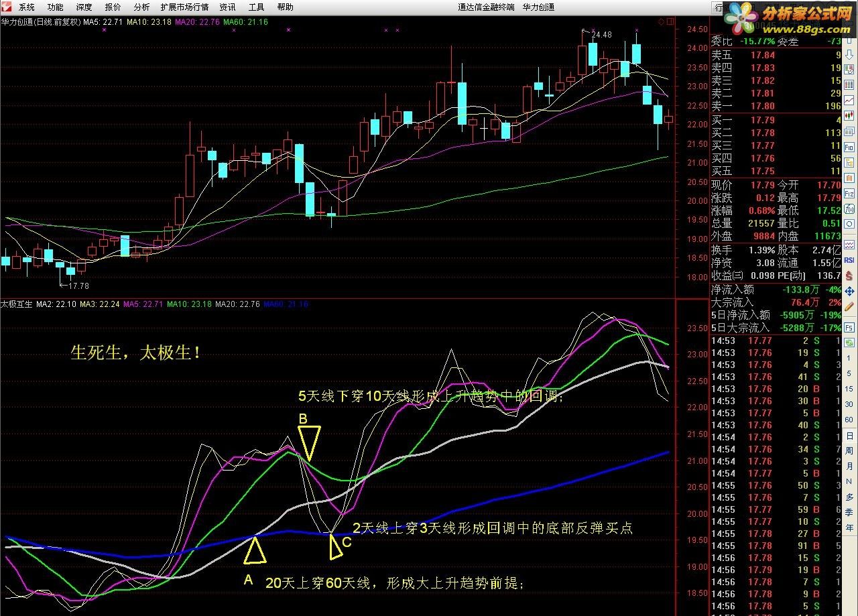
Task: Select the blue four-arrow move tool
Action: (849, 291)
